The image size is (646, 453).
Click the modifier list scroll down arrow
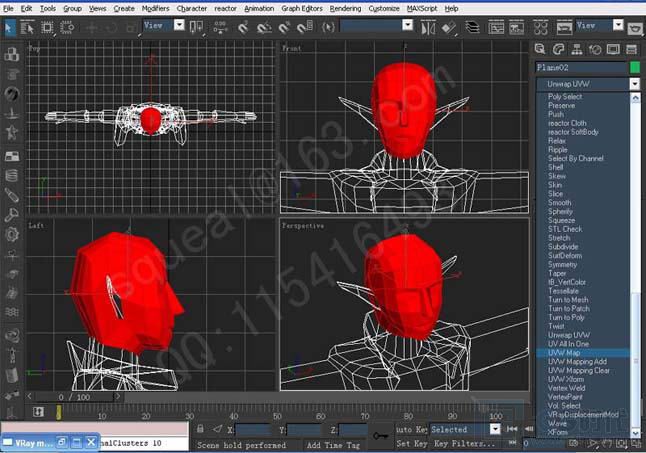[x=636, y=433]
